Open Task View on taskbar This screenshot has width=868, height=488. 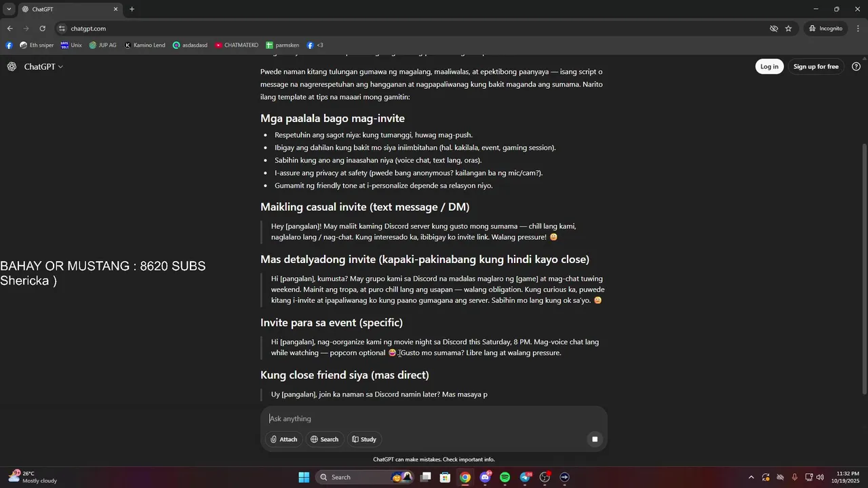pyautogui.click(x=426, y=477)
